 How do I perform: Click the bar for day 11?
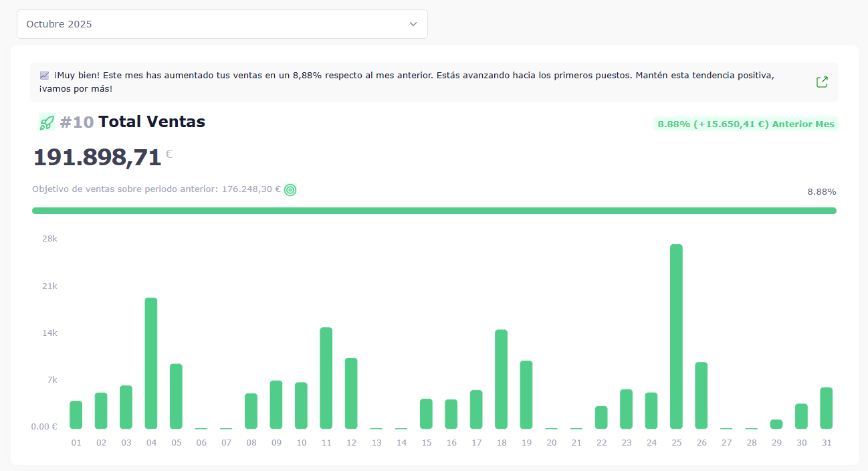click(x=326, y=377)
